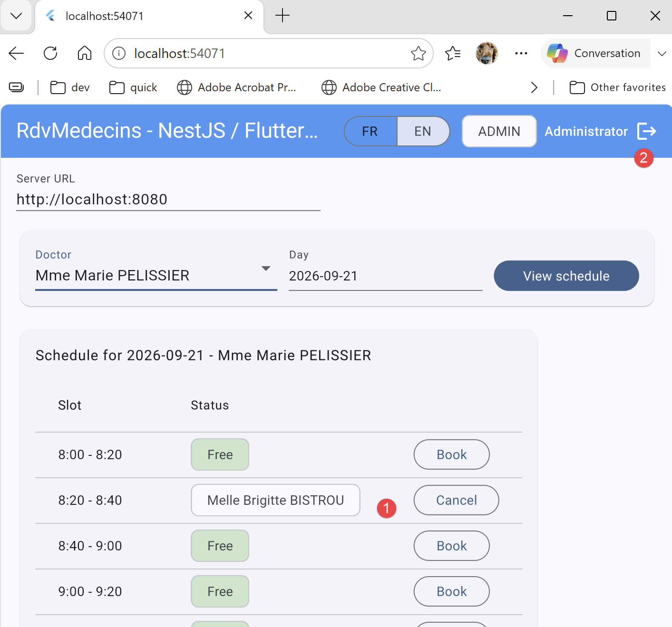Click the user profile avatar
Image resolution: width=672 pixels, height=627 pixels.
pos(487,53)
